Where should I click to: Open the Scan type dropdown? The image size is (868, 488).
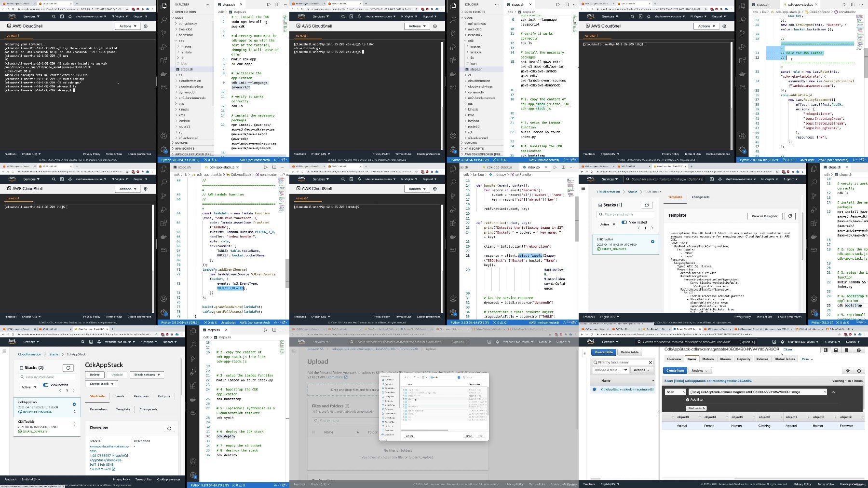(x=676, y=392)
